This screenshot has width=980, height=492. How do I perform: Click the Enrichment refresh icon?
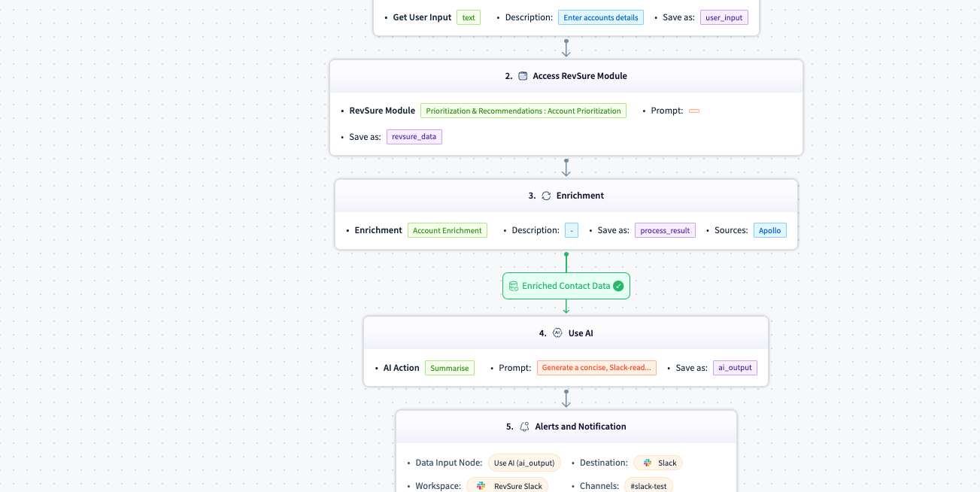click(547, 196)
